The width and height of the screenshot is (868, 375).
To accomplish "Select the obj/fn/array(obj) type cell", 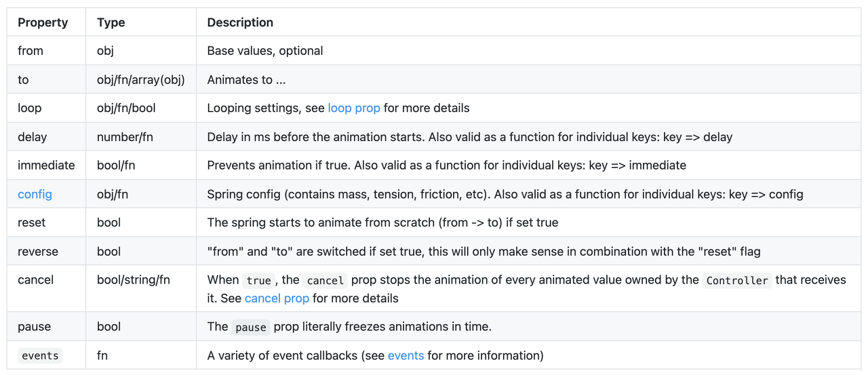I will tap(141, 79).
